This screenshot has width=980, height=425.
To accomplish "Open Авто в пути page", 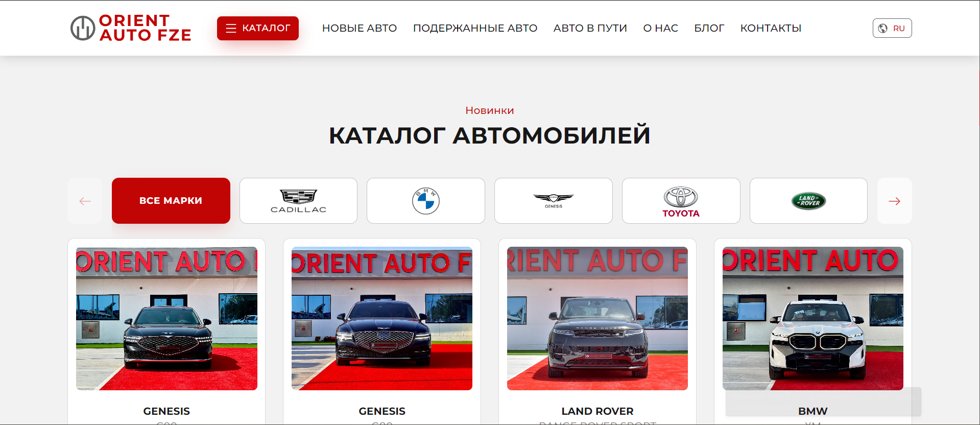I will point(590,28).
